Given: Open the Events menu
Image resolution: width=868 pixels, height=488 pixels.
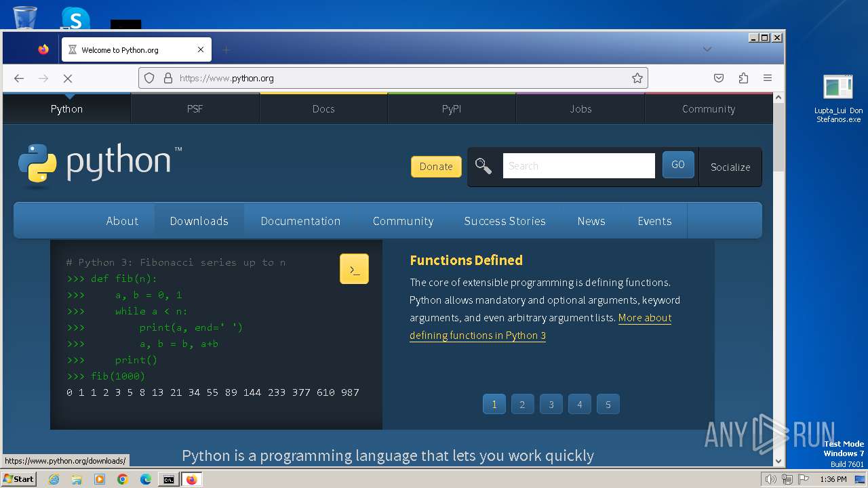Looking at the screenshot, I should [x=654, y=221].
